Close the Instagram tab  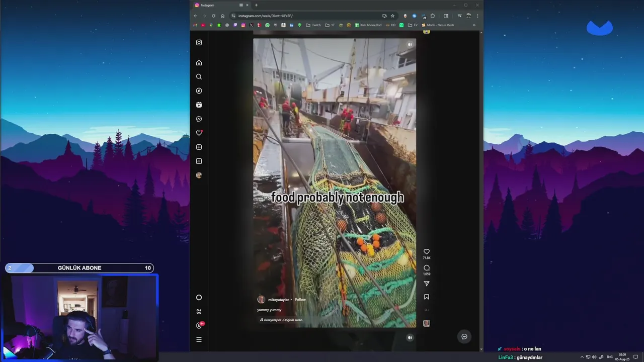pyautogui.click(x=247, y=5)
